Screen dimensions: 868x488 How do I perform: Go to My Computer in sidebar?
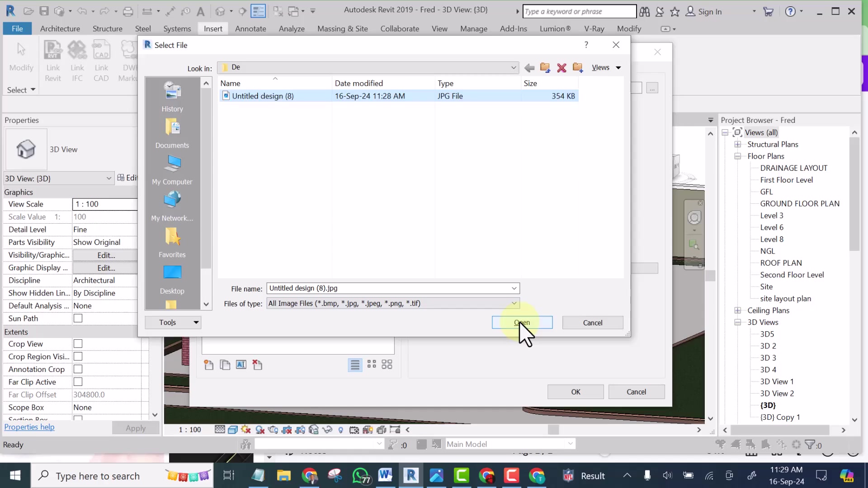pos(172,170)
